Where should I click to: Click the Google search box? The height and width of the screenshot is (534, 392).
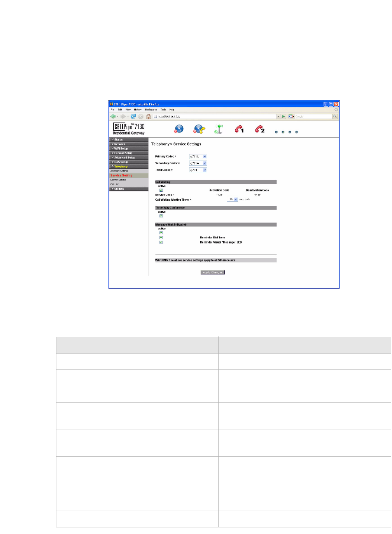[313, 116]
